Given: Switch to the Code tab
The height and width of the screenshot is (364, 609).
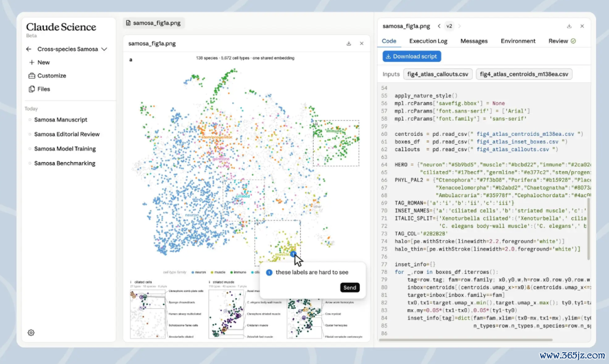Looking at the screenshot, I should click(389, 41).
